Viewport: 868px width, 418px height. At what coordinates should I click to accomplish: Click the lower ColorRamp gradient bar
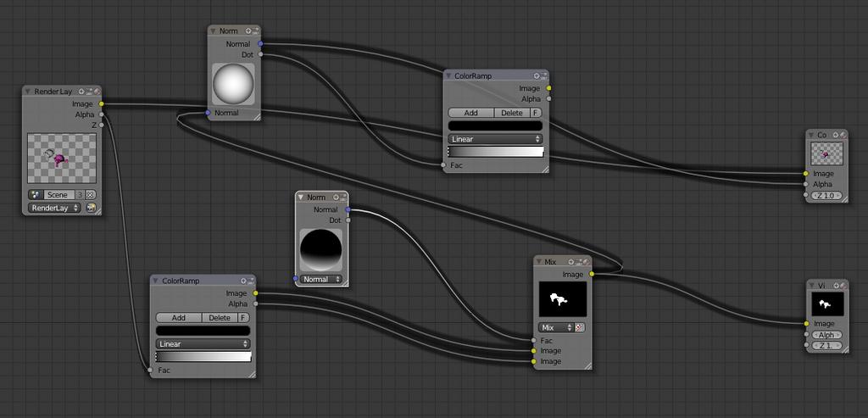[203, 357]
